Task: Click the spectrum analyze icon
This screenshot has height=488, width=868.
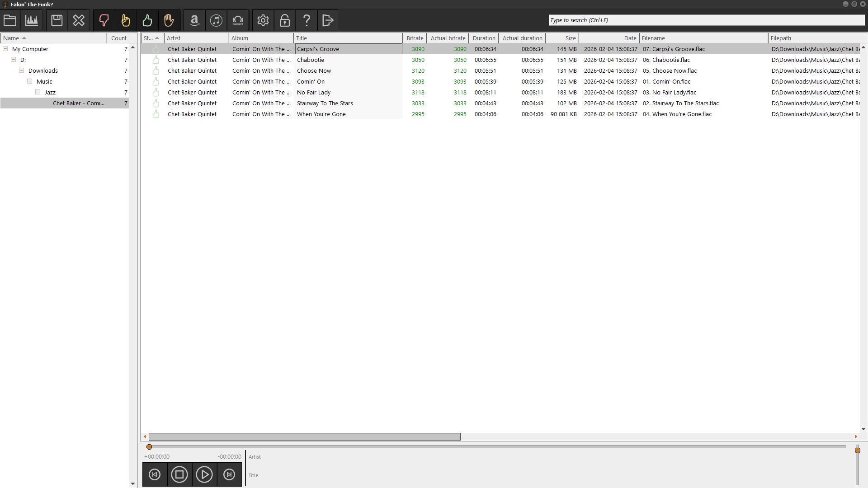Action: 32,20
